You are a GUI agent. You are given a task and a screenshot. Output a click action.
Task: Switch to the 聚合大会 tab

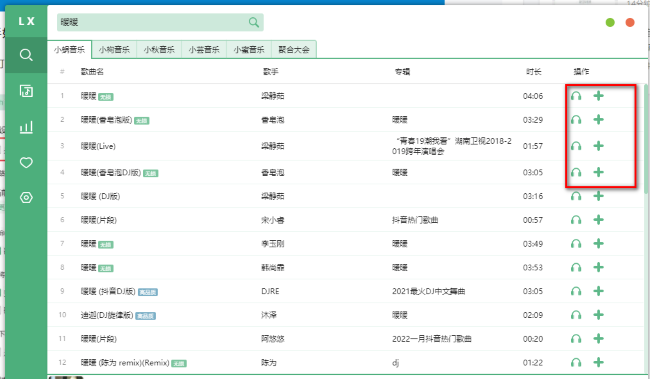[294, 50]
